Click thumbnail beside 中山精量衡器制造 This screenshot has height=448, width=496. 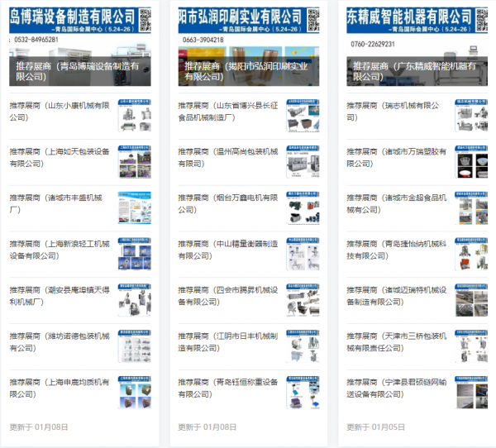click(x=303, y=254)
